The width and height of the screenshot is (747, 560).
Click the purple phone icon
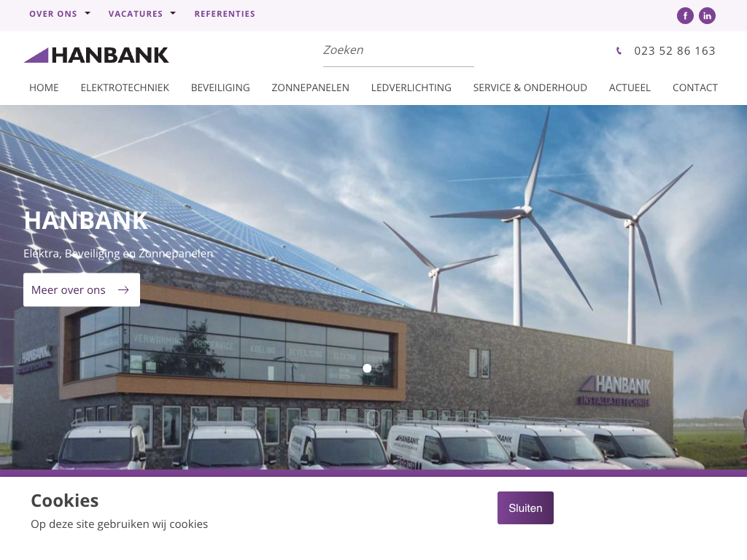619,50
